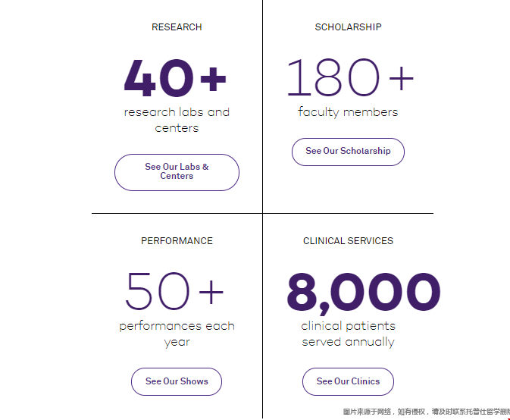Select the bold 8,000 statistic
The width and height of the screenshot is (510, 420).
tap(363, 293)
